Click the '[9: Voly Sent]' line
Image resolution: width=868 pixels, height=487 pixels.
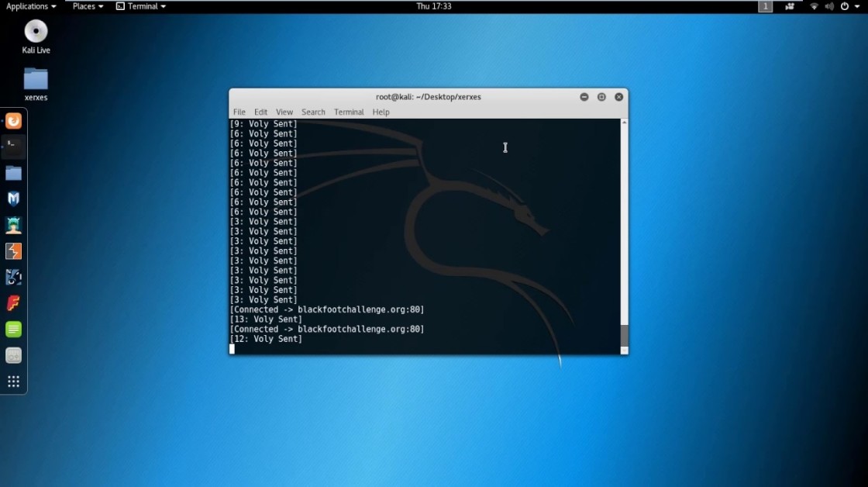coord(263,124)
